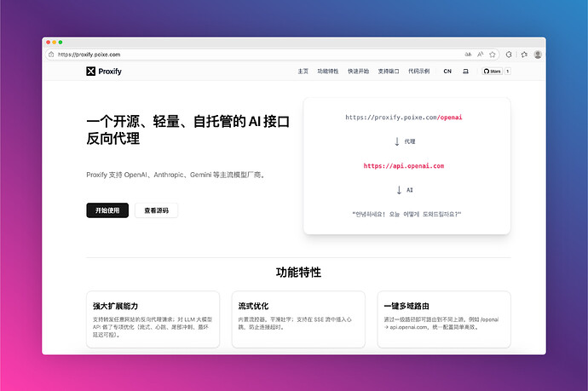
Task: View site info via the address bar lock icon
Action: [x=51, y=54]
